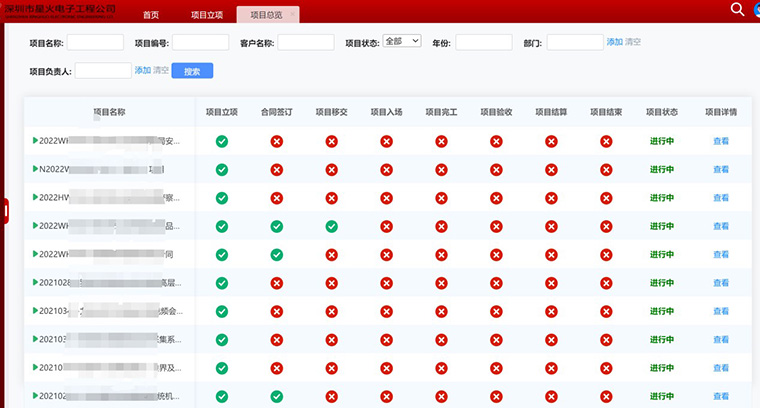Click 清空 next to 部门 field
The width and height of the screenshot is (760, 408).
pos(633,42)
